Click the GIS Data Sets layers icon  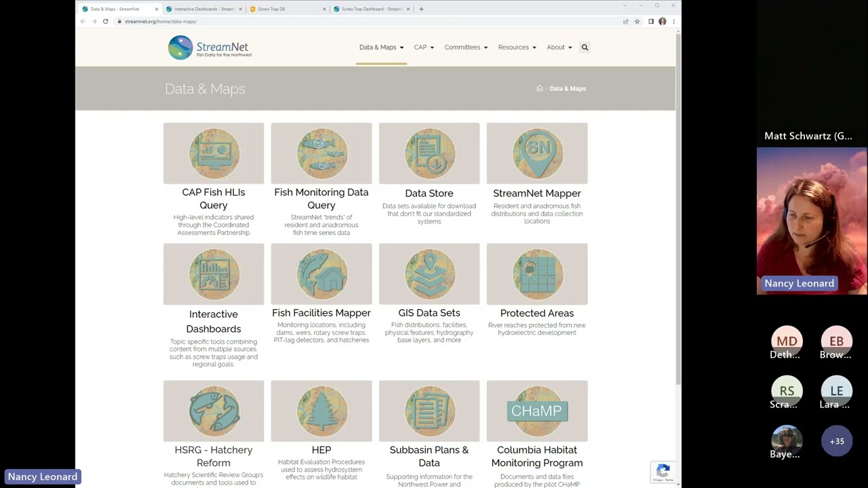point(429,274)
